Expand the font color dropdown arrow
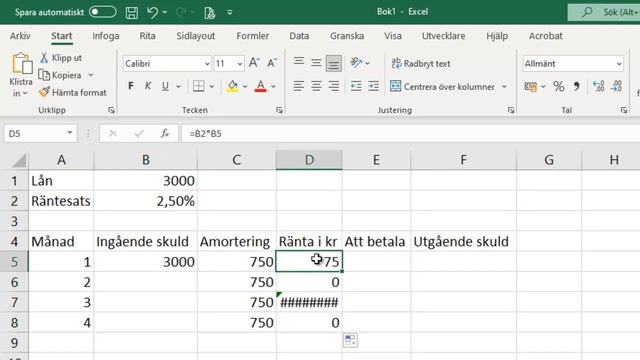This screenshot has height=360, width=640. tap(273, 86)
